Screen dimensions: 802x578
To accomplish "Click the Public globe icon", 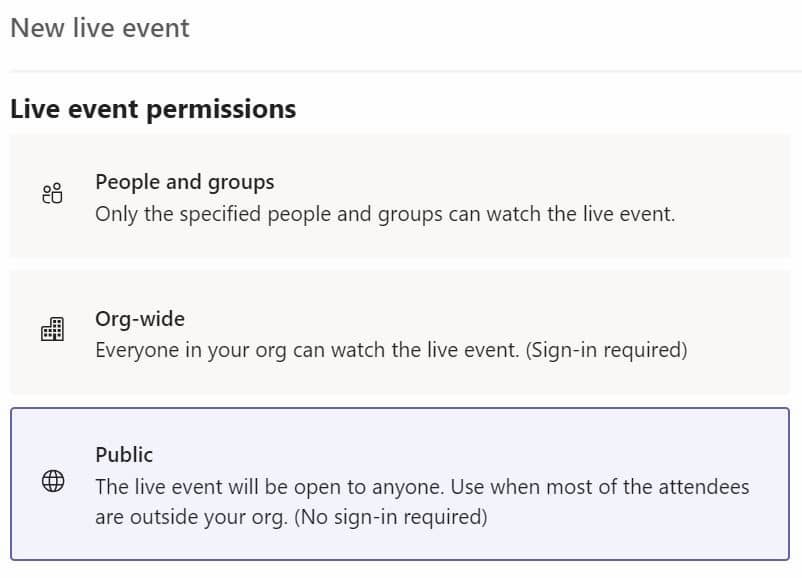I will pyautogui.click(x=53, y=481).
